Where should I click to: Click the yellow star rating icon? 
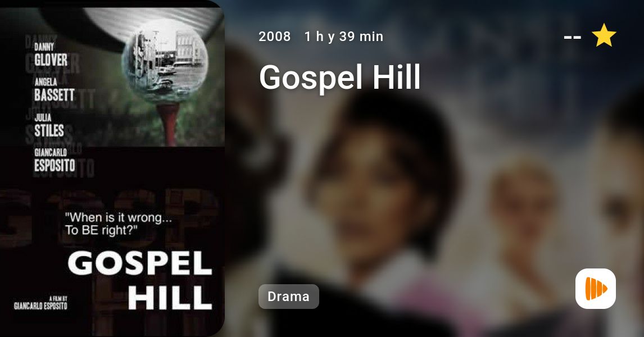point(604,35)
